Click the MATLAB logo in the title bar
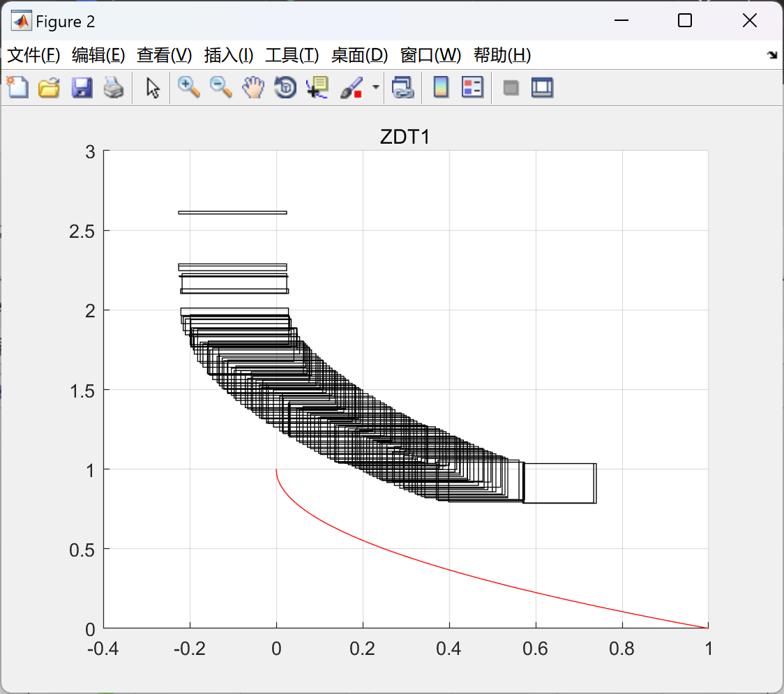Viewport: 784px width, 694px height. point(21,21)
